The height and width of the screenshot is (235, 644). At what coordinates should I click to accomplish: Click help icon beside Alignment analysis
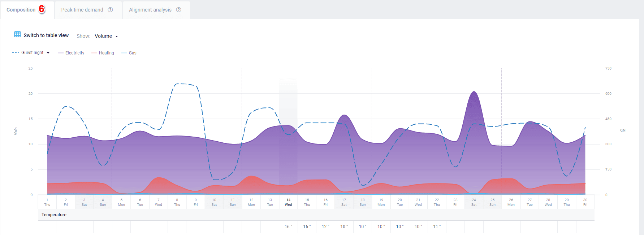click(178, 10)
